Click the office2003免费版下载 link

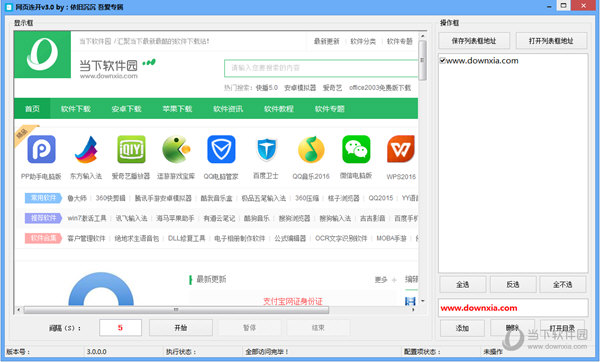point(380,88)
